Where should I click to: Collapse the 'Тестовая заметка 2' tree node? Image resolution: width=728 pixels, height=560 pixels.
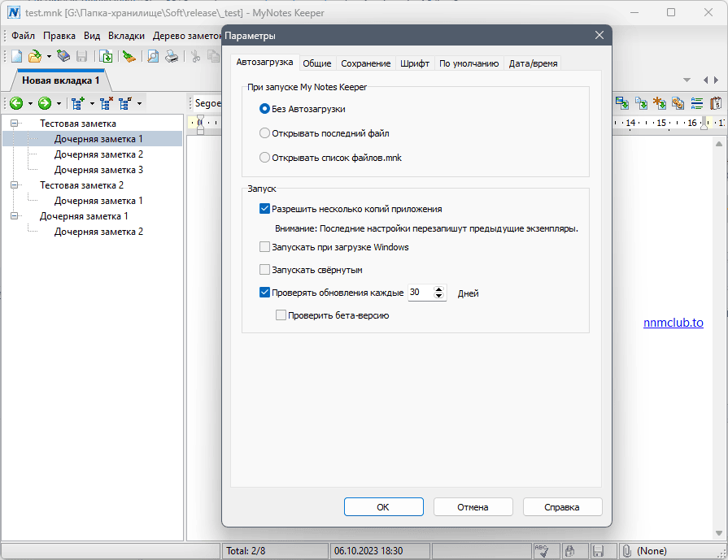pyautogui.click(x=15, y=185)
